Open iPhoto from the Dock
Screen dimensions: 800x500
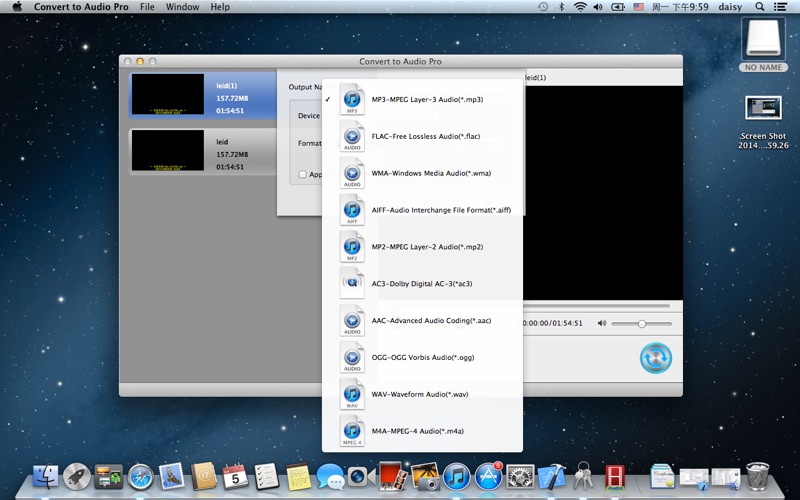coord(425,477)
